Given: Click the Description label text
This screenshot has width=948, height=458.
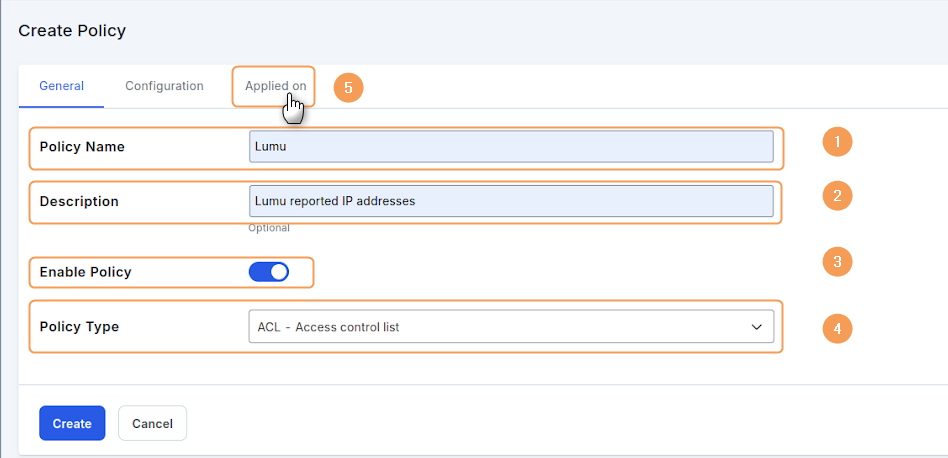Looking at the screenshot, I should [x=79, y=201].
